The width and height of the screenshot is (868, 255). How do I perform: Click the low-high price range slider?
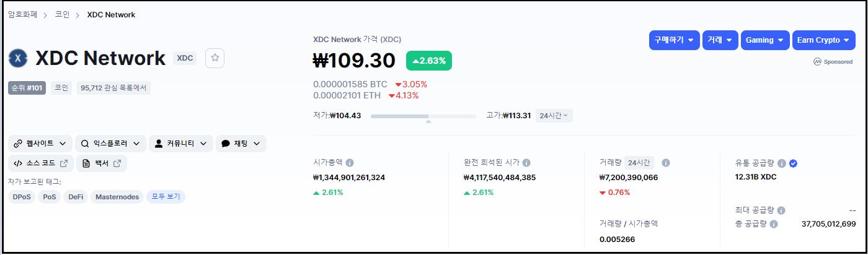tap(423, 116)
